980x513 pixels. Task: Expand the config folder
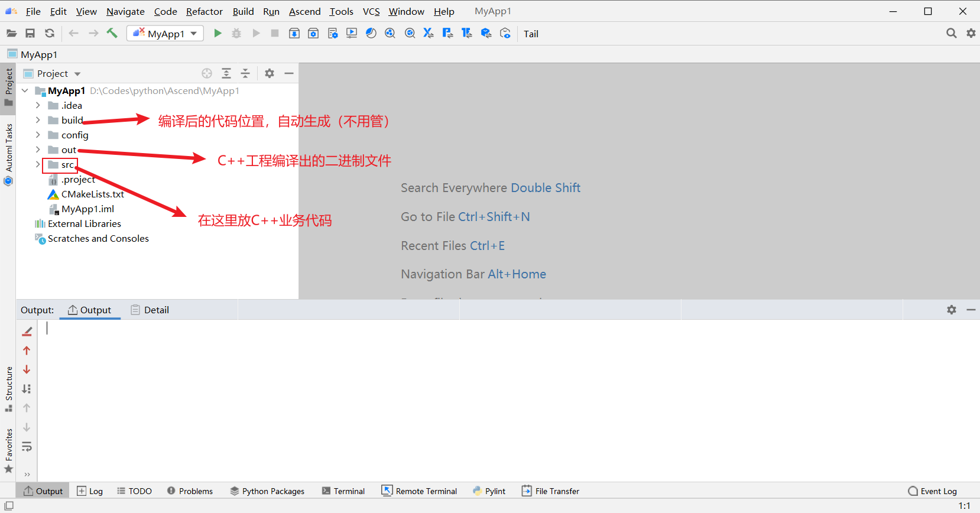pyautogui.click(x=38, y=135)
